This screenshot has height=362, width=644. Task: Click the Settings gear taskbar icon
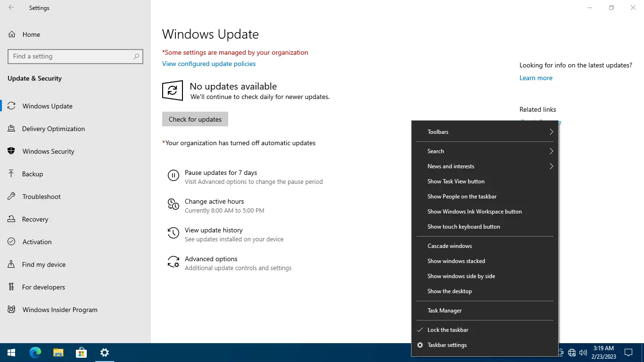click(104, 353)
